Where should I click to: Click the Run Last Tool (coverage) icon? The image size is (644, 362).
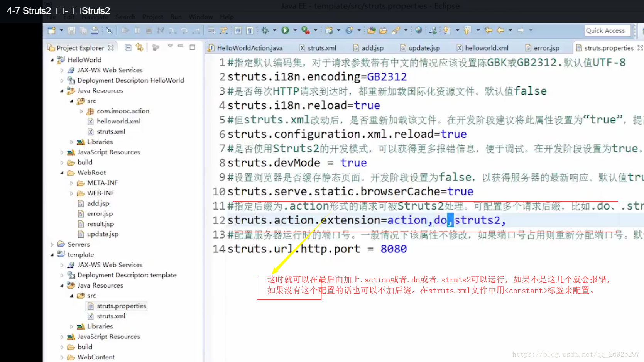coord(306,30)
